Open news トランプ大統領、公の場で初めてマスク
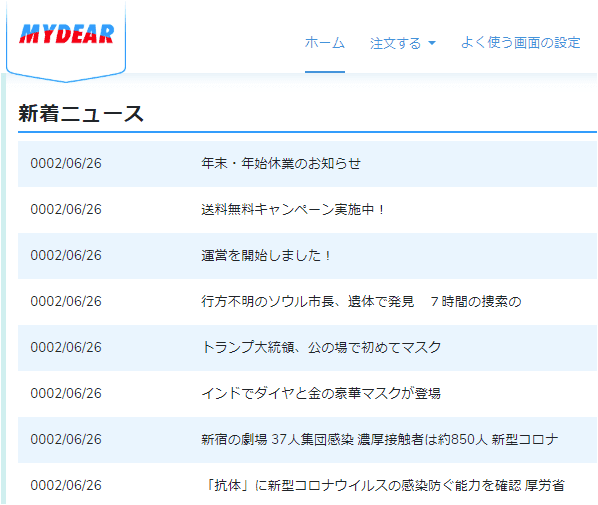 pos(321,347)
